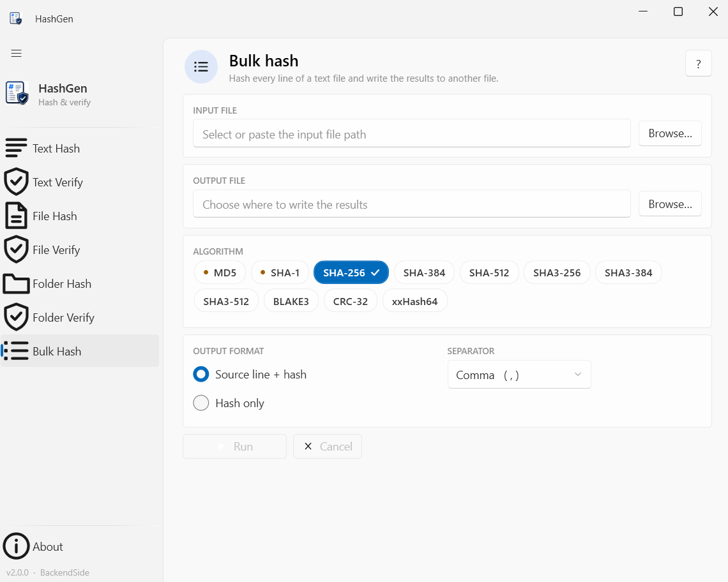The height and width of the screenshot is (582, 728).
Task: Toggle the hamburger navigation menu
Action: (16, 54)
